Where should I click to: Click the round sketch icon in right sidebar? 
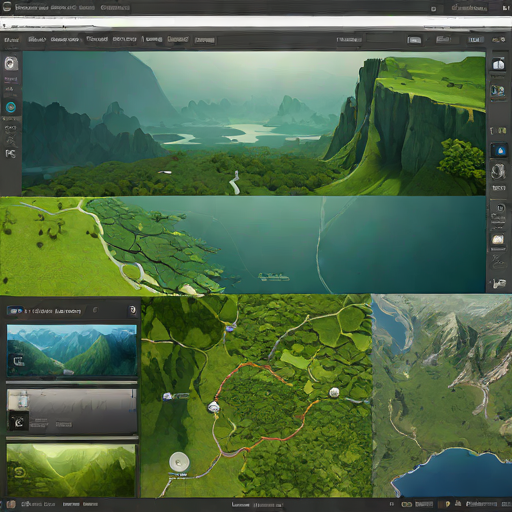[498, 172]
